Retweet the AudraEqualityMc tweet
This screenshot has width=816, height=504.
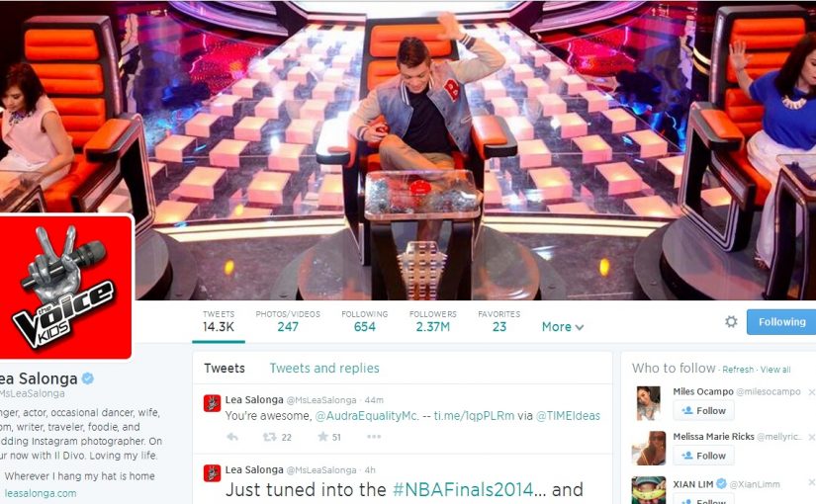coord(270,437)
